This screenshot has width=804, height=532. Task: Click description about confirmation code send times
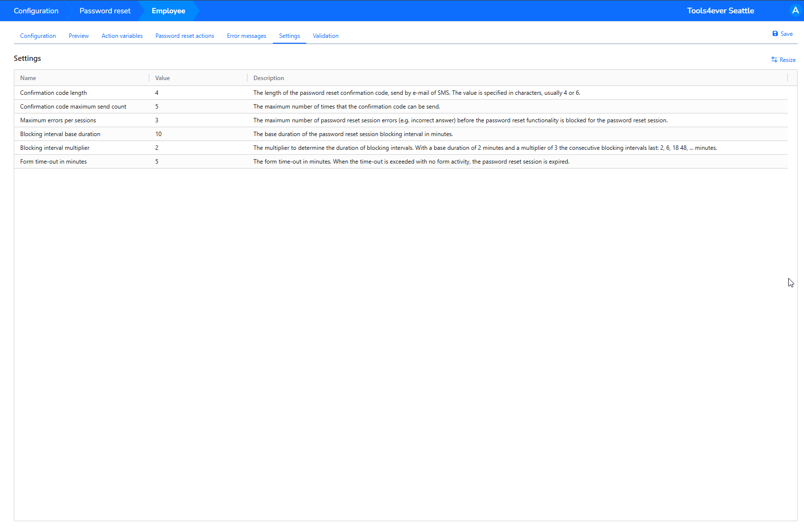coord(347,107)
